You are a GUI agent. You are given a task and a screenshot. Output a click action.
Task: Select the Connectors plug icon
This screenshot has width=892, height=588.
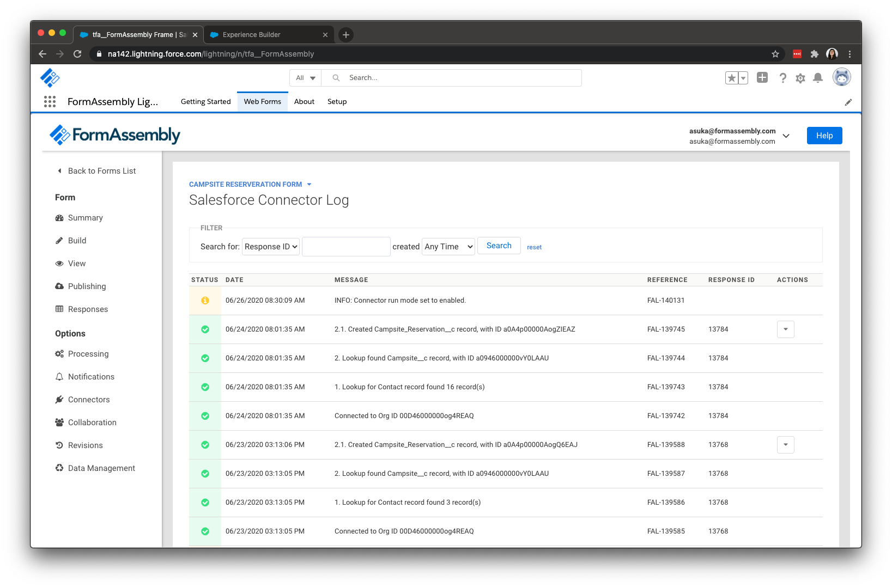[x=60, y=399]
